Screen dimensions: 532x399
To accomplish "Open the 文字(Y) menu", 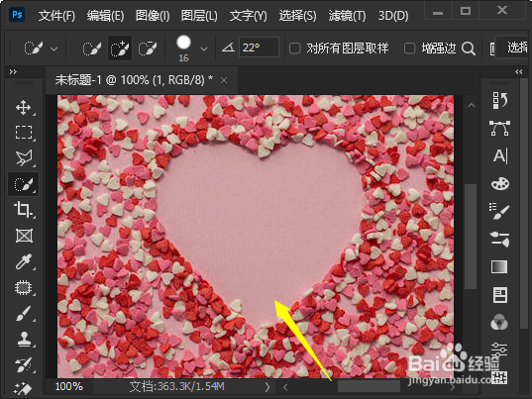I will tap(248, 16).
